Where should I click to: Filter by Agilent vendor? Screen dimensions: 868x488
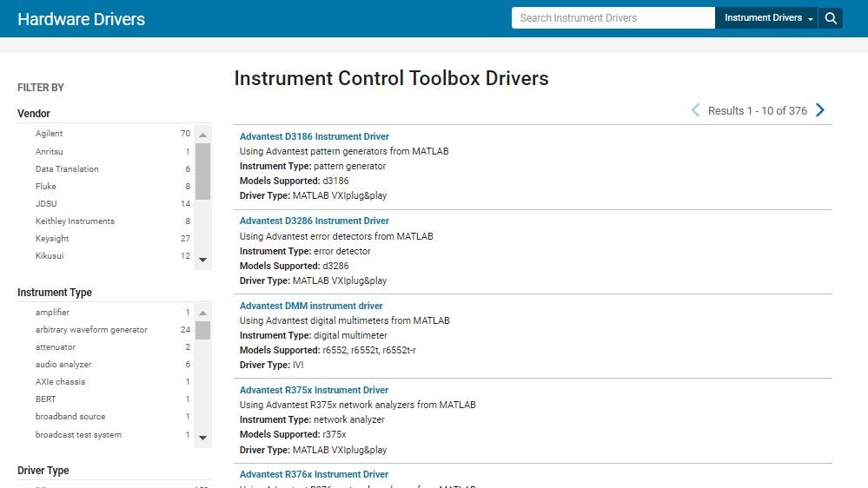50,134
